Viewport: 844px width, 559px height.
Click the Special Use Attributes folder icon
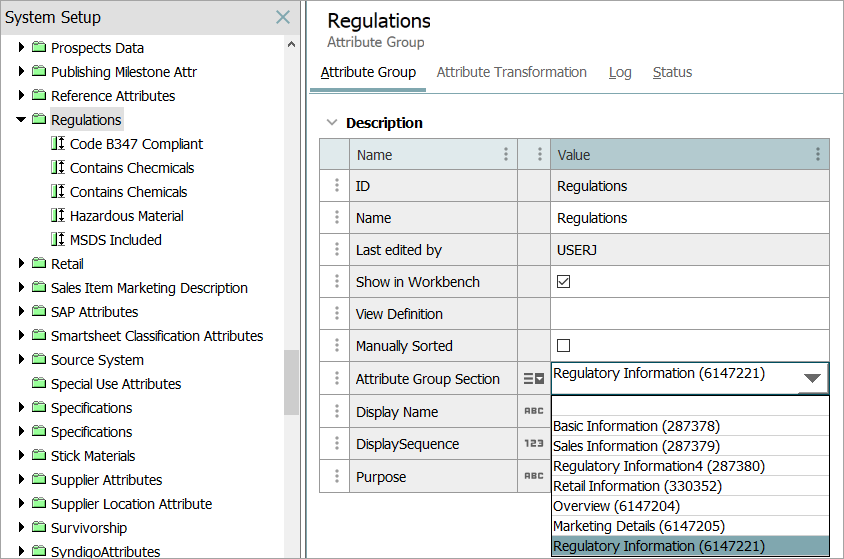[x=39, y=383]
